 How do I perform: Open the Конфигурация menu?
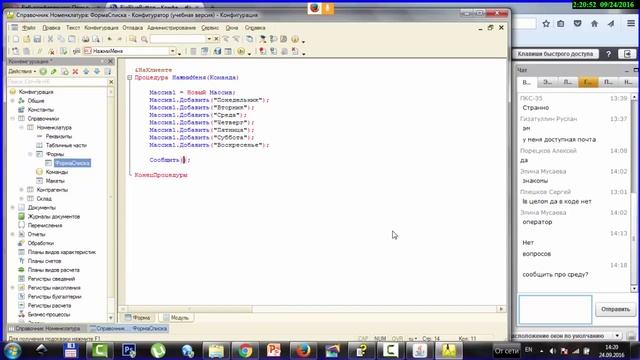101,28
